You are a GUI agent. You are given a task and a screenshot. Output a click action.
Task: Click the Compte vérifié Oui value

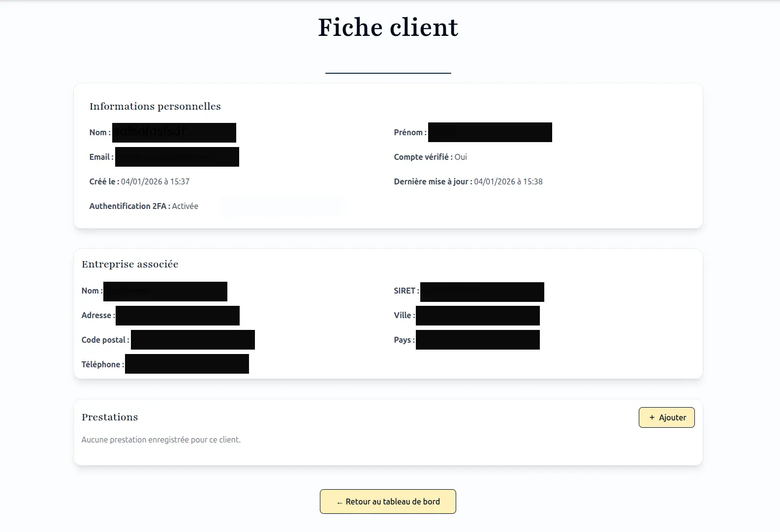460,157
